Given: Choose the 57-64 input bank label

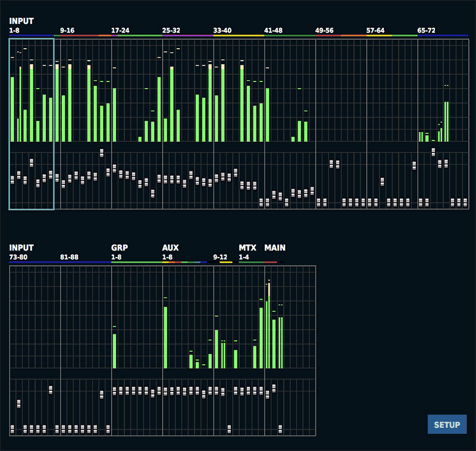Looking at the screenshot, I should [375, 30].
